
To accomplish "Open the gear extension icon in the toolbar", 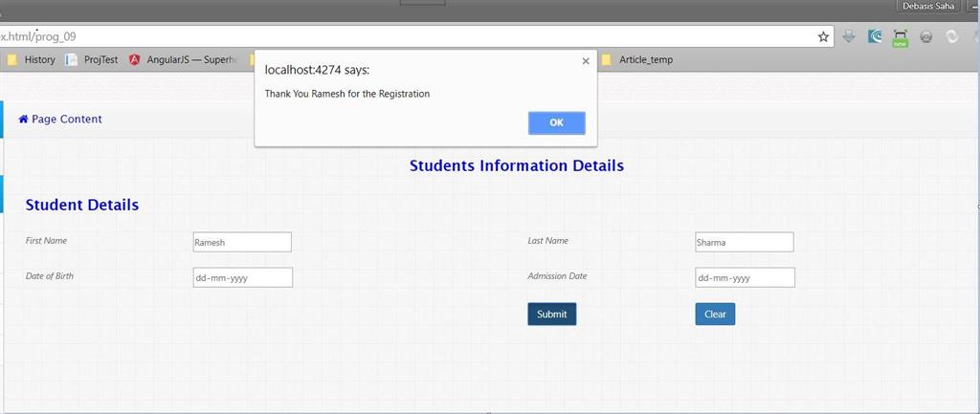I will click(926, 37).
